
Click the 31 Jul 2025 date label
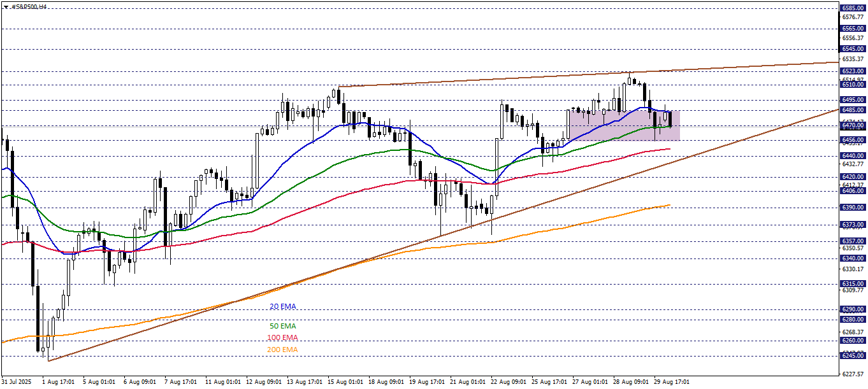[17, 382]
